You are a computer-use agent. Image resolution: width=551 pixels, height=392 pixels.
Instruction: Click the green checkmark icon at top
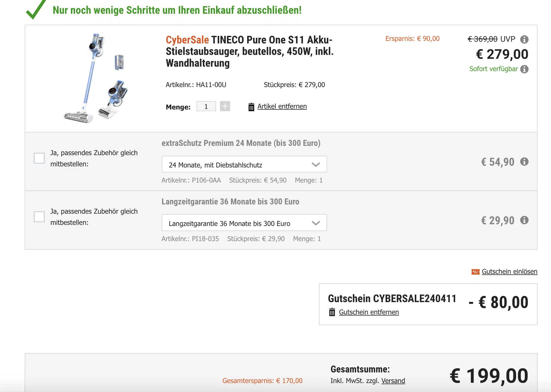36,10
